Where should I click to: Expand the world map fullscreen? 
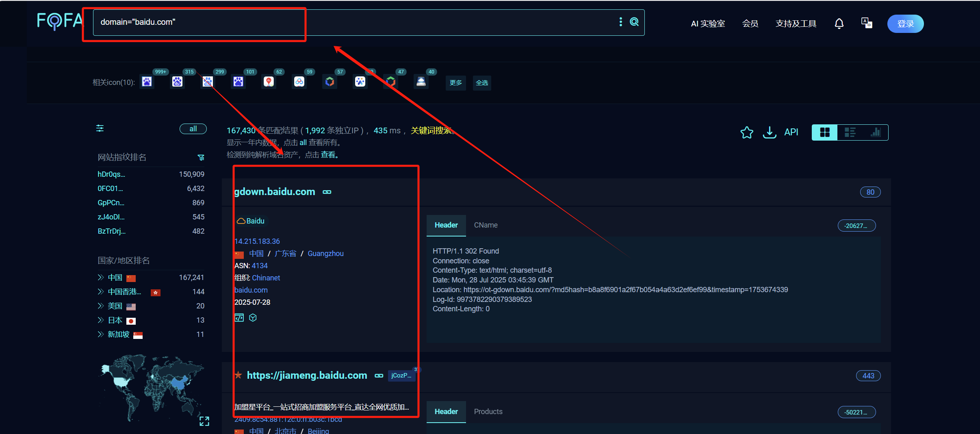[204, 421]
